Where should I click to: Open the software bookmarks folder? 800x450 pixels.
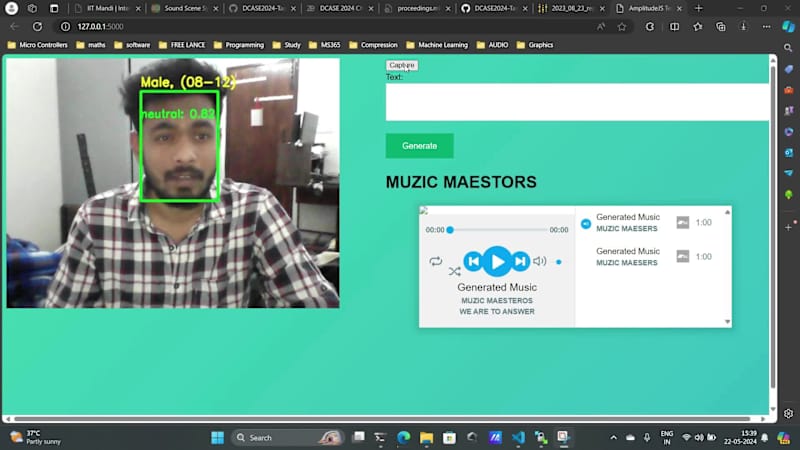[x=132, y=45]
